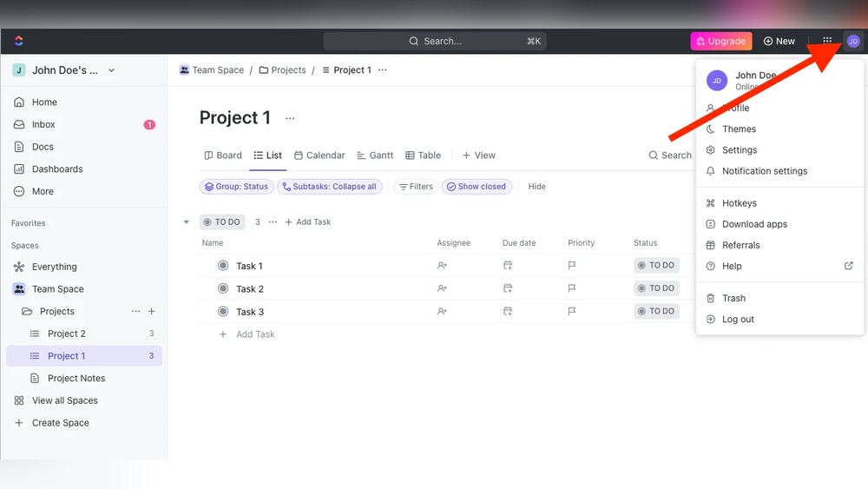Switch to Board view tab
The height and width of the screenshot is (489, 868).
(223, 155)
